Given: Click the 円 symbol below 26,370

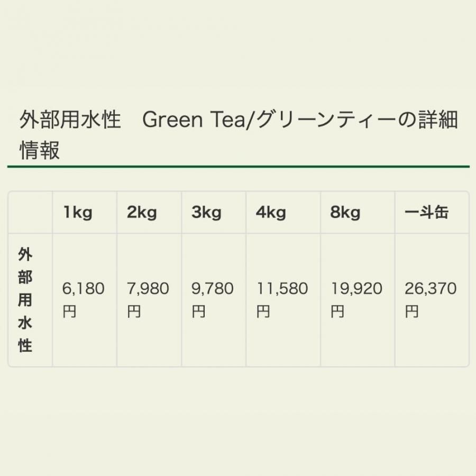Looking at the screenshot, I should pyautogui.click(x=412, y=312).
